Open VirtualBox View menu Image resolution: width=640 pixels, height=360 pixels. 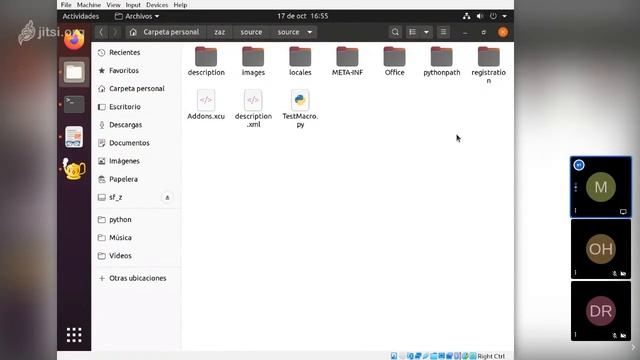(x=113, y=5)
